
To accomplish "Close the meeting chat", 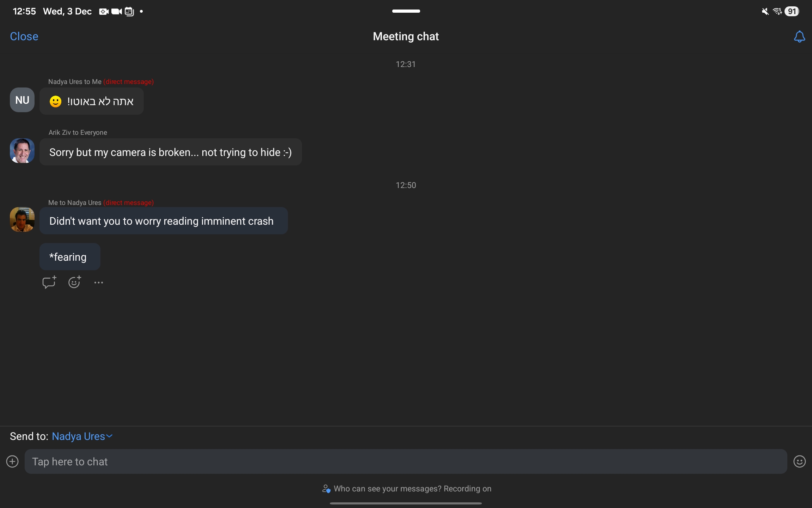I will point(24,36).
